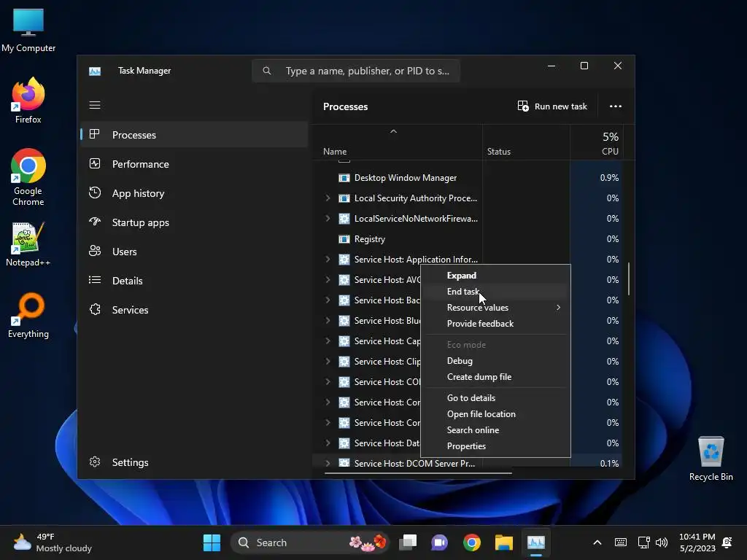
Task: Select the Details page
Action: pyautogui.click(x=194, y=281)
